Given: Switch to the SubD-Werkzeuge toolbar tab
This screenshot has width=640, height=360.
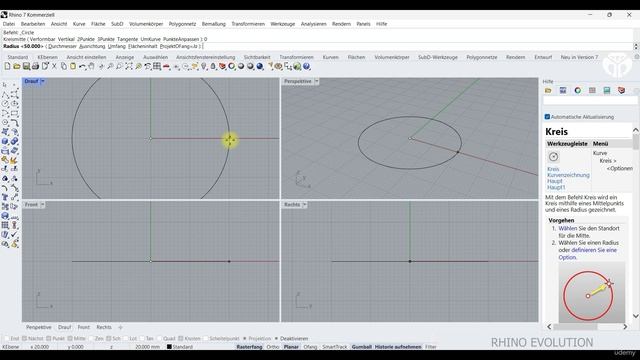Looking at the screenshot, I should pos(438,57).
